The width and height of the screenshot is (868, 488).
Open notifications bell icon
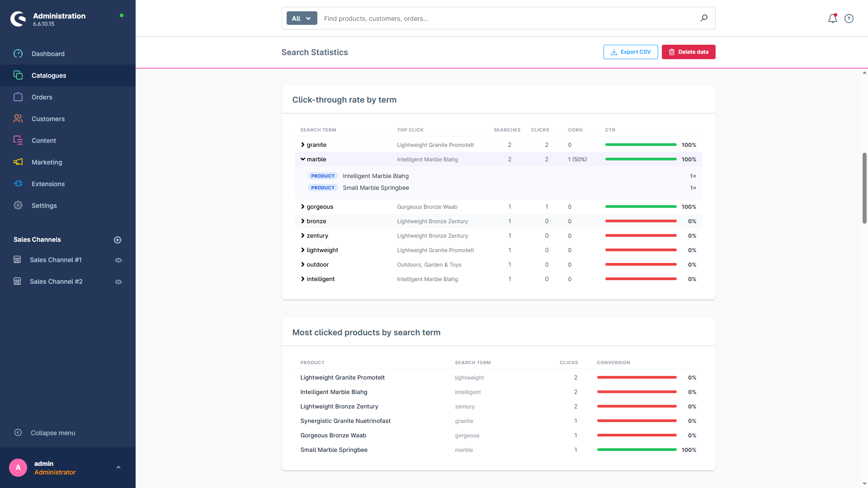click(832, 19)
